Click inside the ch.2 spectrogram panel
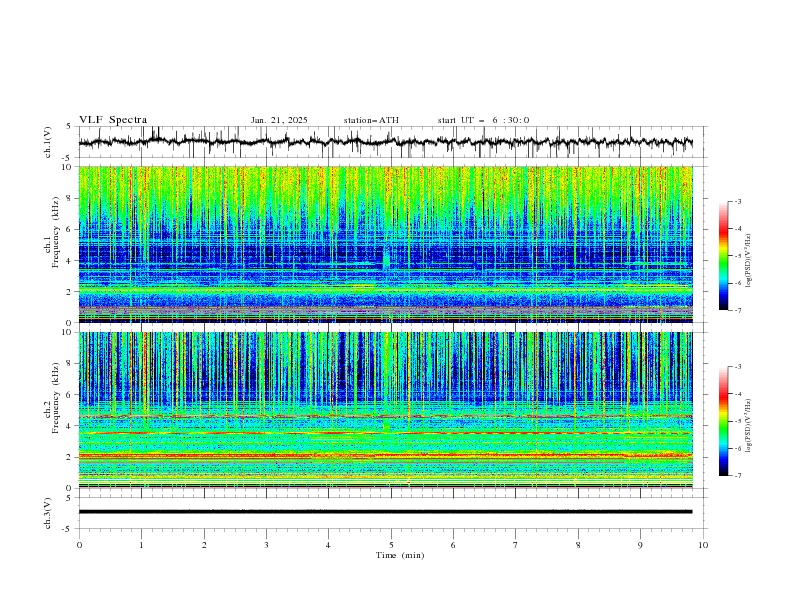This screenshot has width=792, height=612. (x=385, y=410)
